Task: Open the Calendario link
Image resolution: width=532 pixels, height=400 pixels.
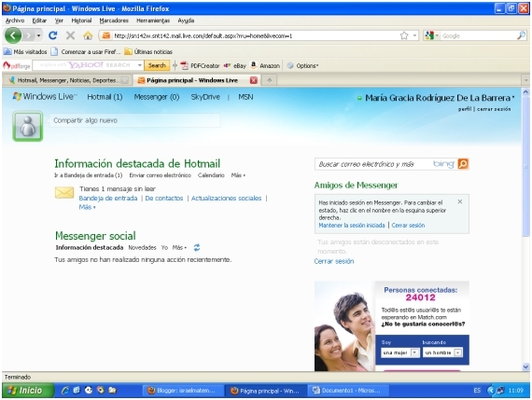Action: pos(211,175)
